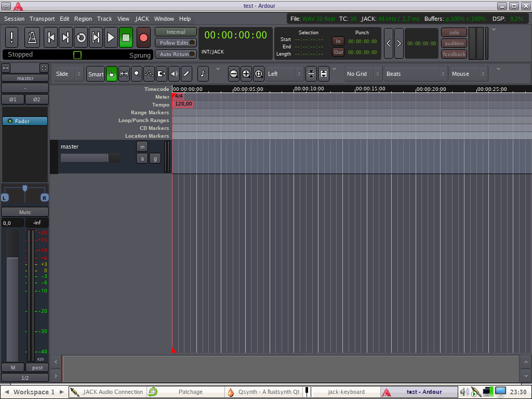The height and width of the screenshot is (399, 532).
Task: Select the pencil draw tool
Action: (187, 74)
